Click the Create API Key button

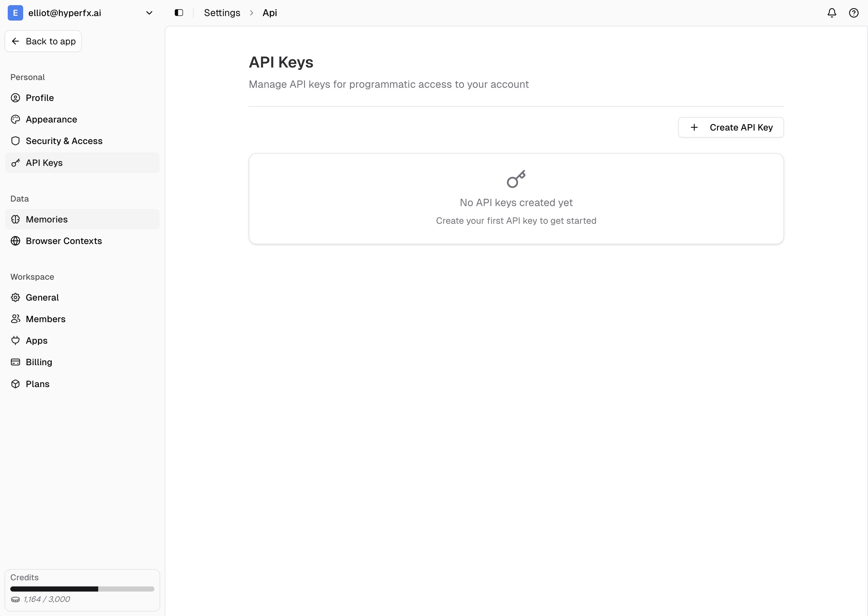731,127
